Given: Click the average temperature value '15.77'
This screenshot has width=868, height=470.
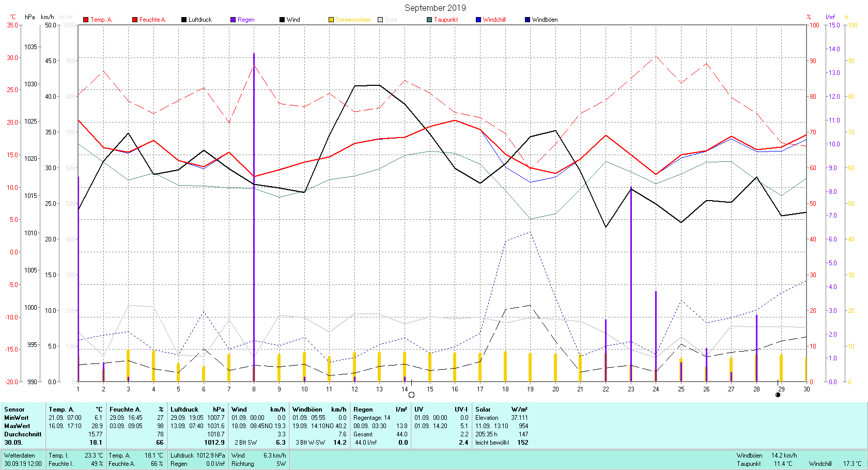Looking at the screenshot, I should 96,434.
